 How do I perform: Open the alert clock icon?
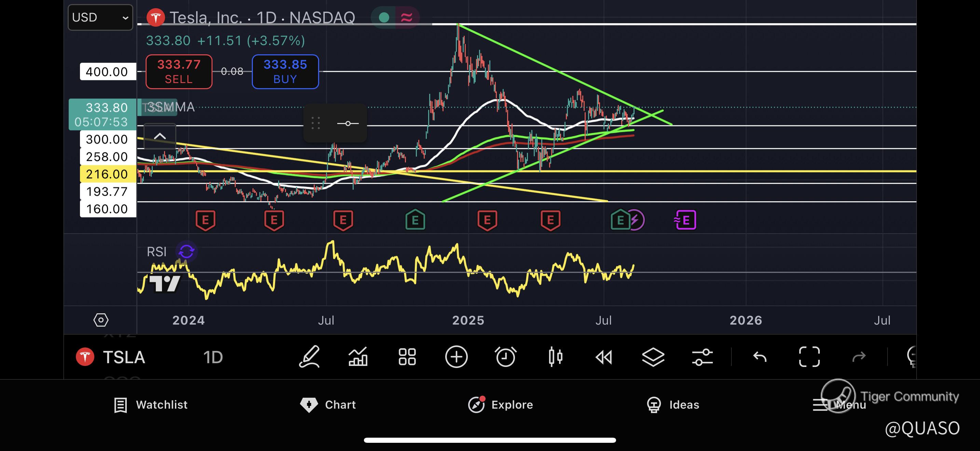pyautogui.click(x=506, y=357)
